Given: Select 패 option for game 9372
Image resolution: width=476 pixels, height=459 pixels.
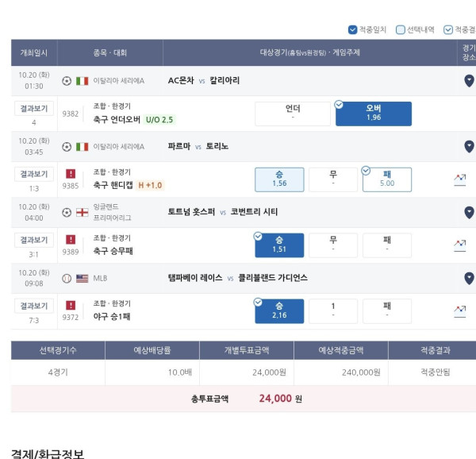Looking at the screenshot, I should click(x=387, y=311).
